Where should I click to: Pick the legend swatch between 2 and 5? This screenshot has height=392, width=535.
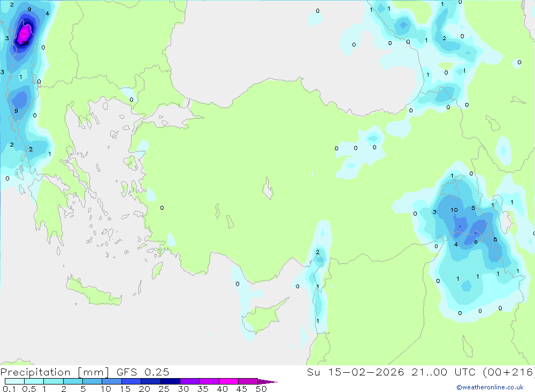[73, 381]
